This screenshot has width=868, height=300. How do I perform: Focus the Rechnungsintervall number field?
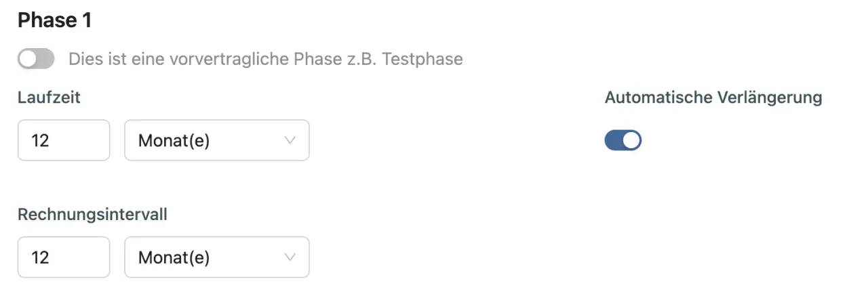tap(64, 257)
